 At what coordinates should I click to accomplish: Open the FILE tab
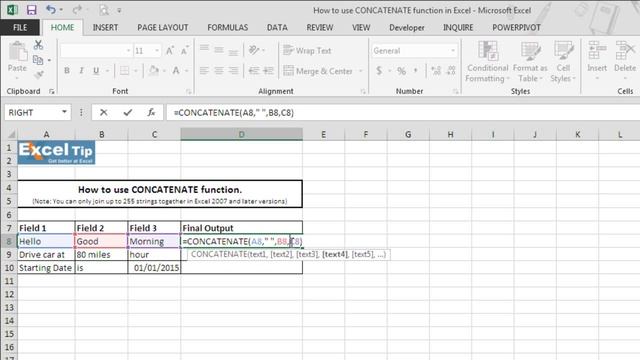point(20,27)
